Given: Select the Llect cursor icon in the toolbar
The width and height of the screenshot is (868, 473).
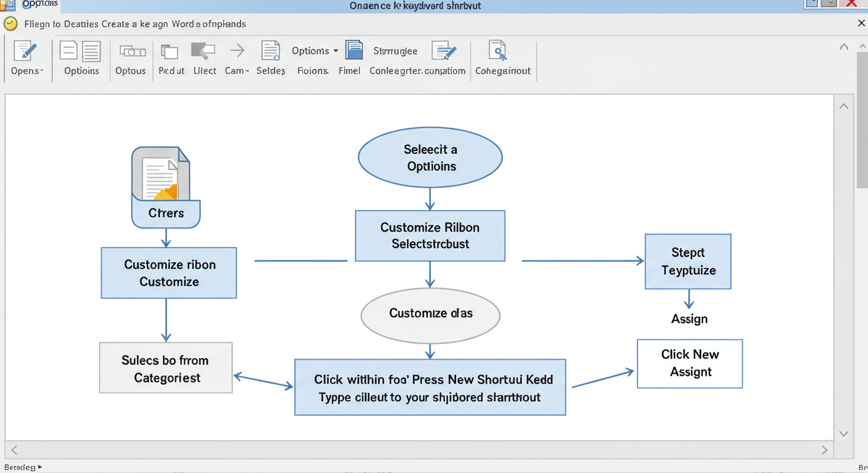Looking at the screenshot, I should 203,52.
